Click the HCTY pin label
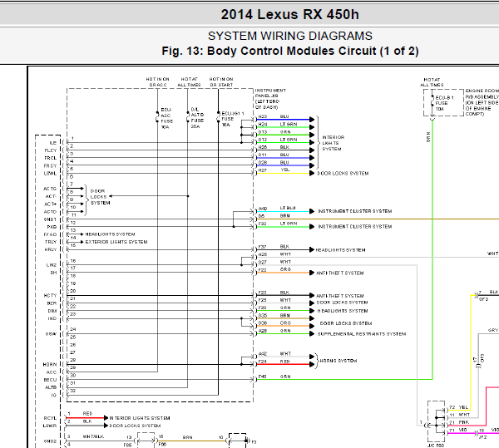 point(50,295)
